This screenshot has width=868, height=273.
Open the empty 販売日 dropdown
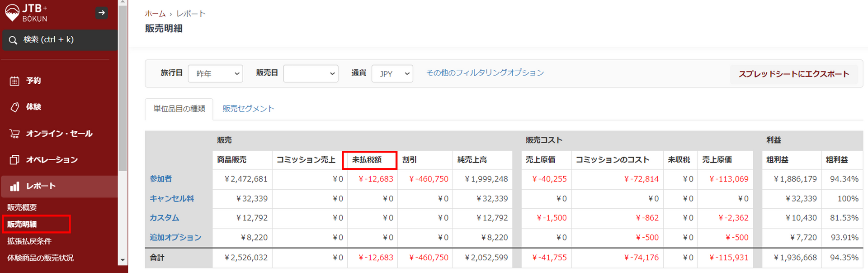(x=310, y=74)
